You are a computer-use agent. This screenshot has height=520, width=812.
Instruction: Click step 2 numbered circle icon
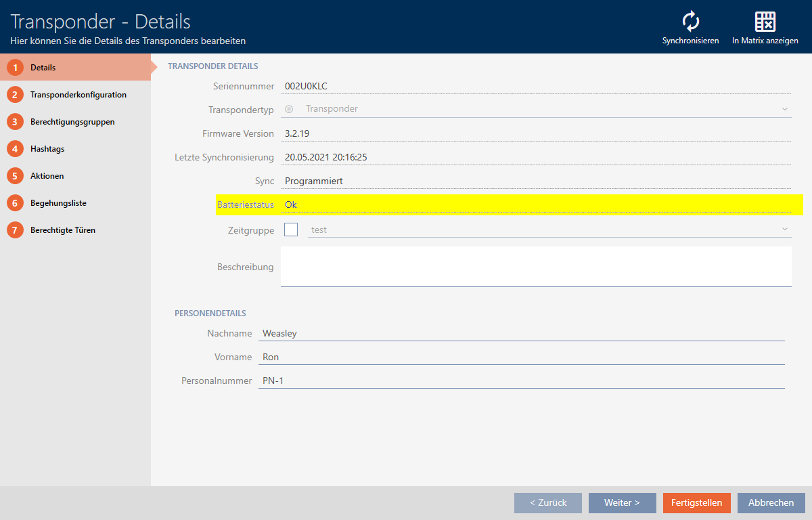tap(15, 95)
